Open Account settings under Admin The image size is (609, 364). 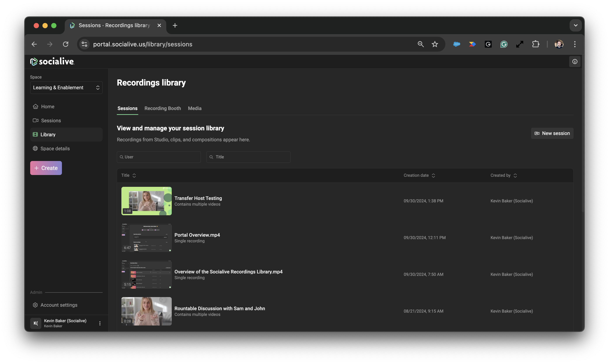coord(59,305)
